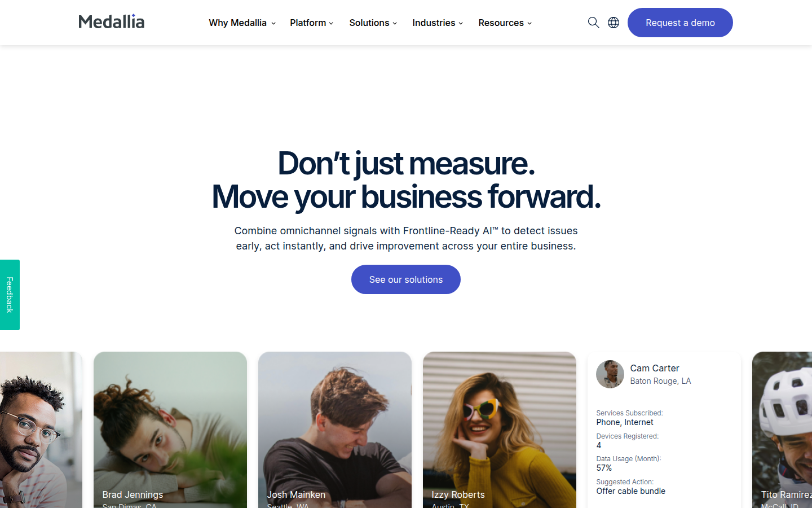The width and height of the screenshot is (812, 508).
Task: Select the Josh Mainken profile card
Action: tap(335, 430)
